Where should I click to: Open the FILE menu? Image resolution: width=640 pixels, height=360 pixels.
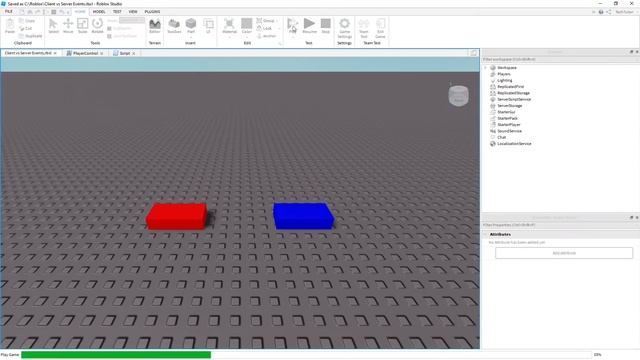pyautogui.click(x=9, y=11)
